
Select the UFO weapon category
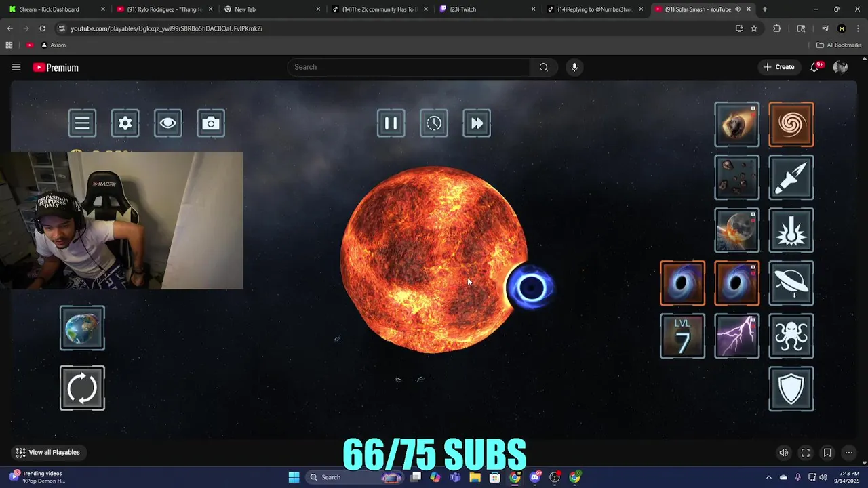click(x=791, y=283)
